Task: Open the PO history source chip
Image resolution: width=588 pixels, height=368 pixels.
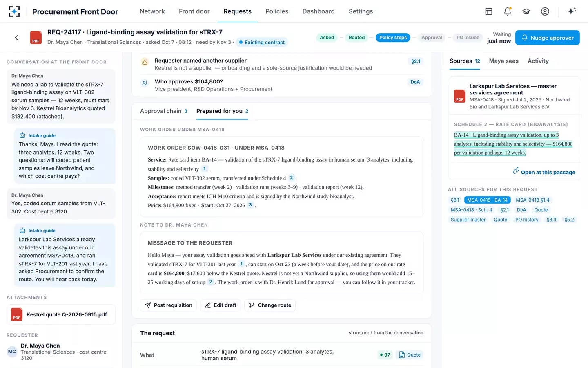Action: [x=527, y=220]
